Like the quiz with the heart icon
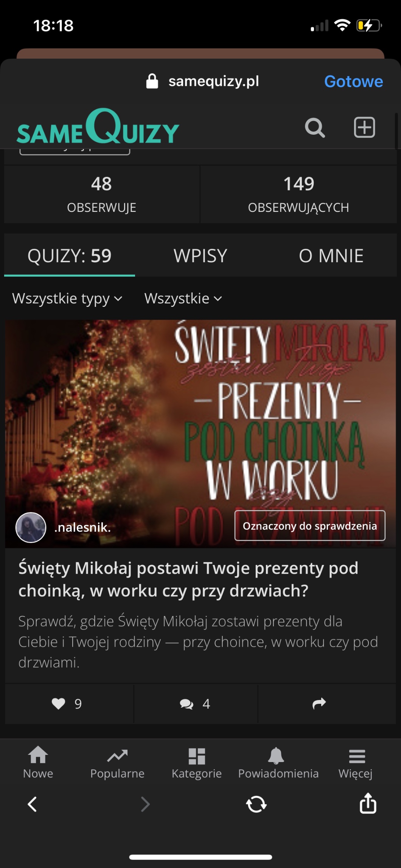The height and width of the screenshot is (868, 401). (59, 704)
